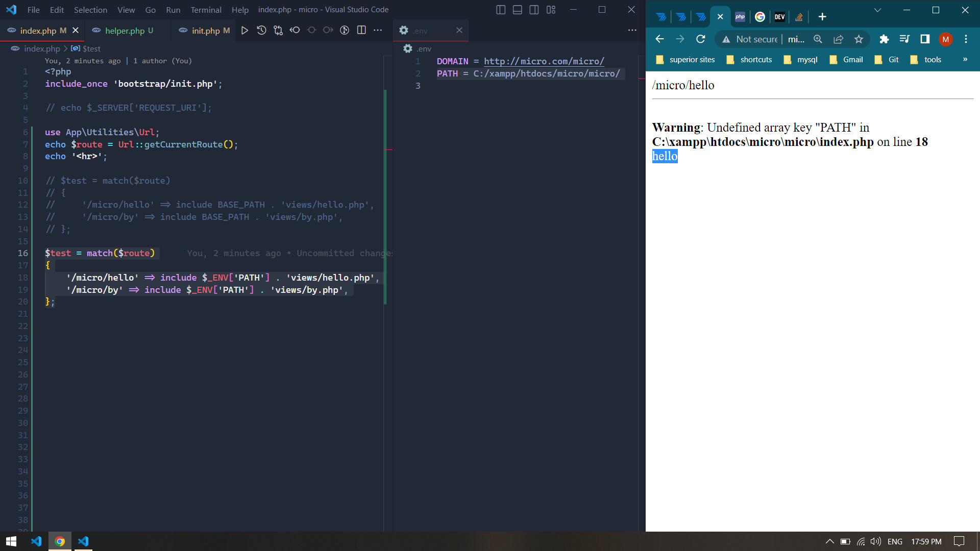Screen dimensions: 980x551
Task: Open changes compare icon in editor toolbar
Action: pos(278,31)
